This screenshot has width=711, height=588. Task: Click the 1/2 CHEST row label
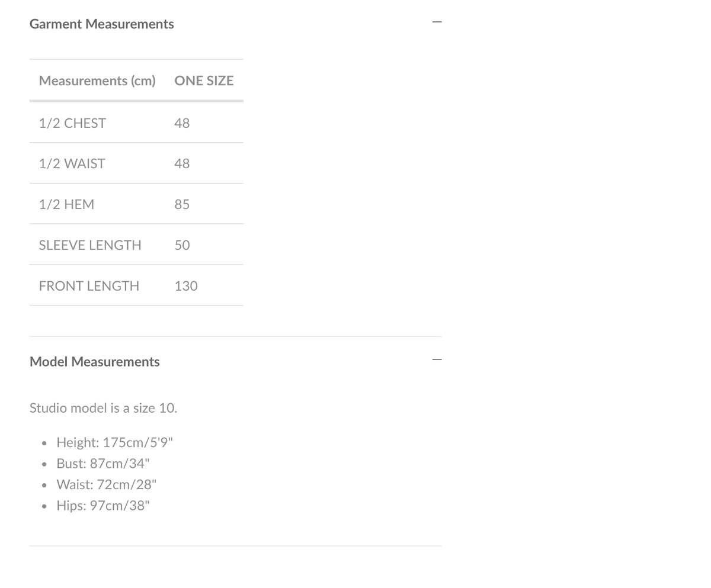[72, 123]
